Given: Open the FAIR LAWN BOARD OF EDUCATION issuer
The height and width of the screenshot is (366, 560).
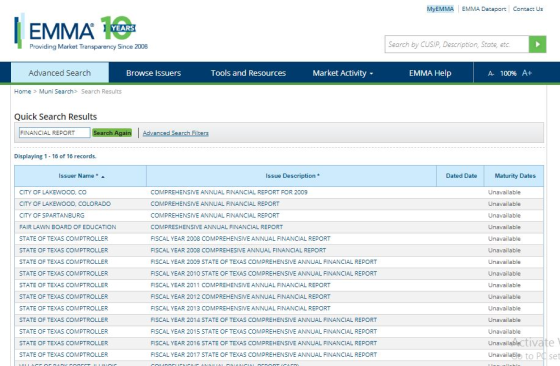Looking at the screenshot, I should 68,227.
